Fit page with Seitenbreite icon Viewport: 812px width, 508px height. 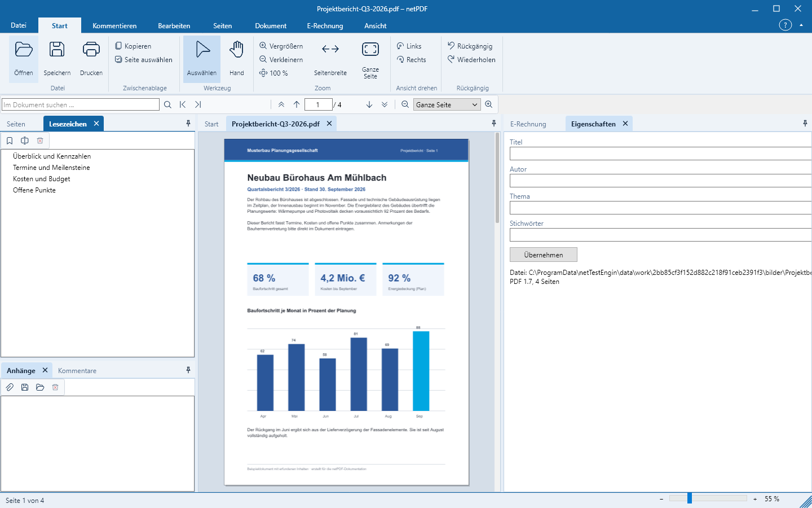tap(330, 58)
